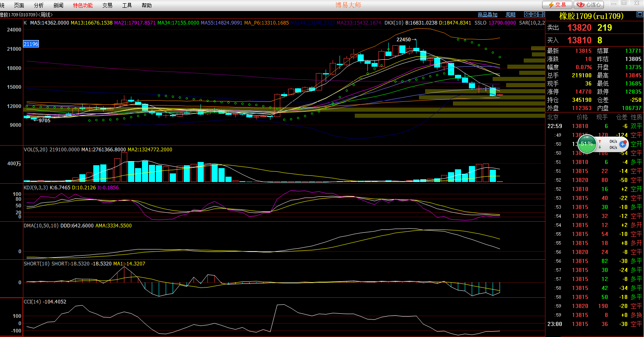The width and height of the screenshot is (644, 337).
Task: Click the 开盘 value 13735
Action: pyautogui.click(x=633, y=67)
